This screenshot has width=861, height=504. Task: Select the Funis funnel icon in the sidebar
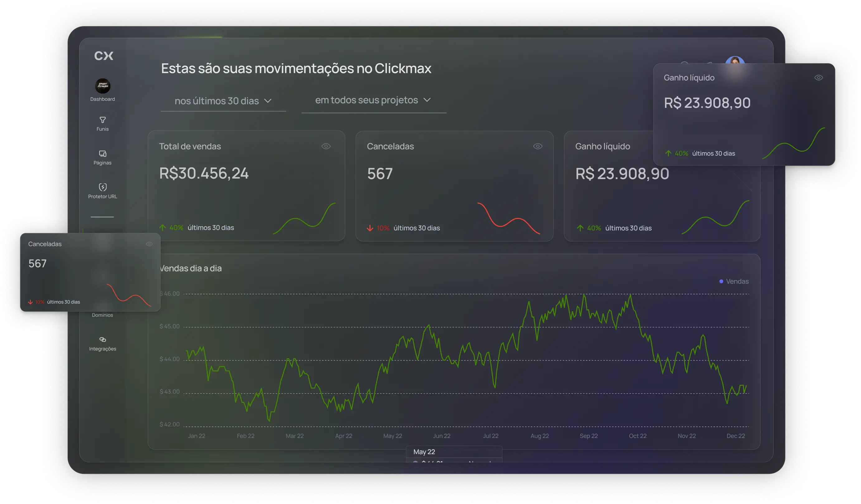click(102, 120)
